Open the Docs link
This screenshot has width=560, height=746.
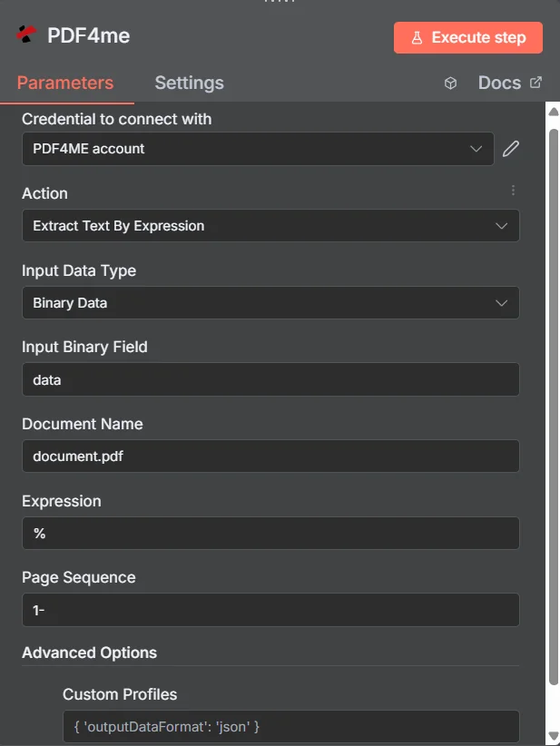point(499,83)
